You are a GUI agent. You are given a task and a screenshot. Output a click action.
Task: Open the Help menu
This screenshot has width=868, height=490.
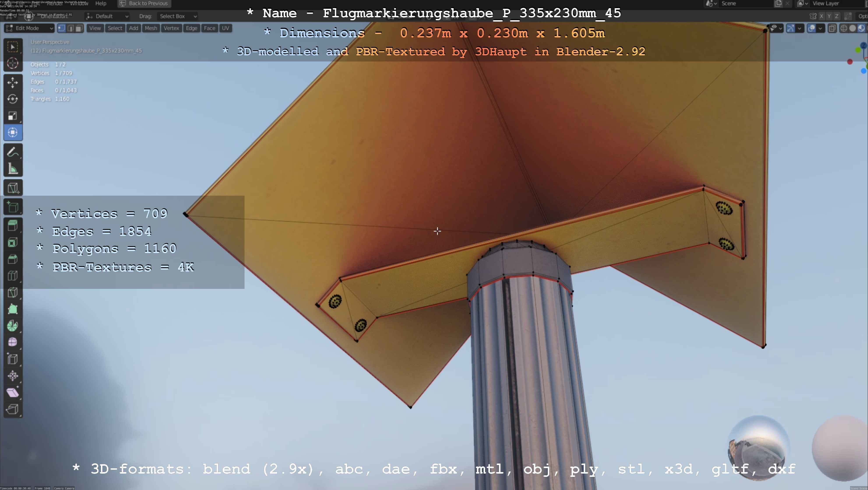pyautogui.click(x=101, y=3)
